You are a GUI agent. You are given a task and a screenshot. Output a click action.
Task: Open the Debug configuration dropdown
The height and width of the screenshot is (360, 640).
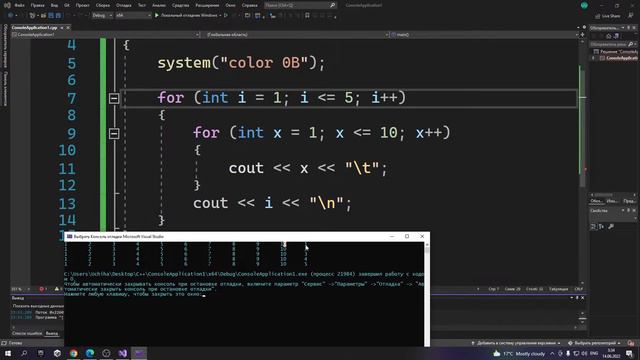[102, 16]
